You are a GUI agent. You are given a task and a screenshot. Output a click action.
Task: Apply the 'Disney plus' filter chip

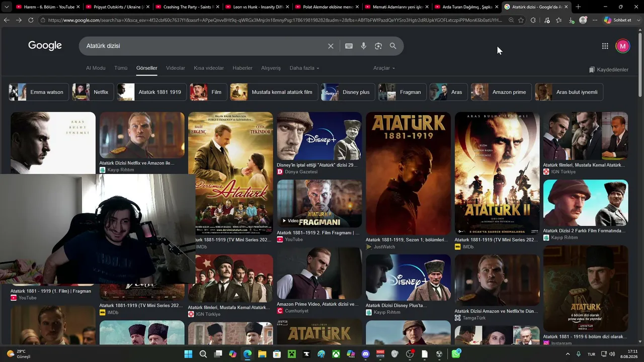(x=348, y=92)
